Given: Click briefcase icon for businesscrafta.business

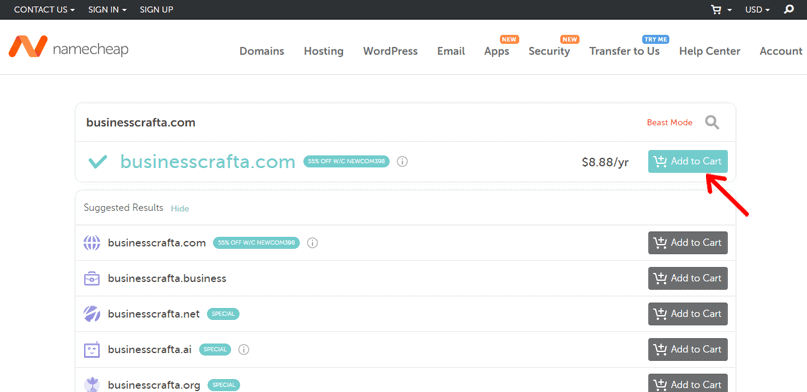Looking at the screenshot, I should [92, 278].
